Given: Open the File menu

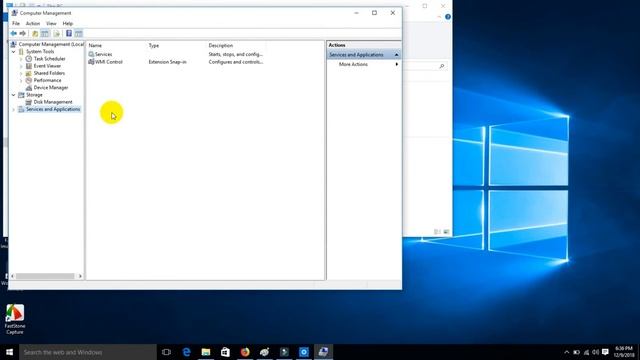Looking at the screenshot, I should click(x=16, y=24).
